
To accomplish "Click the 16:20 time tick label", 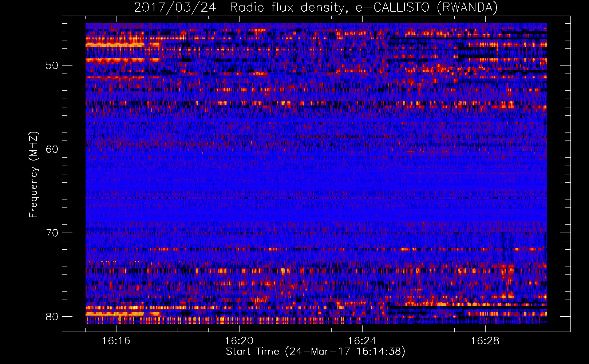I will (x=239, y=341).
